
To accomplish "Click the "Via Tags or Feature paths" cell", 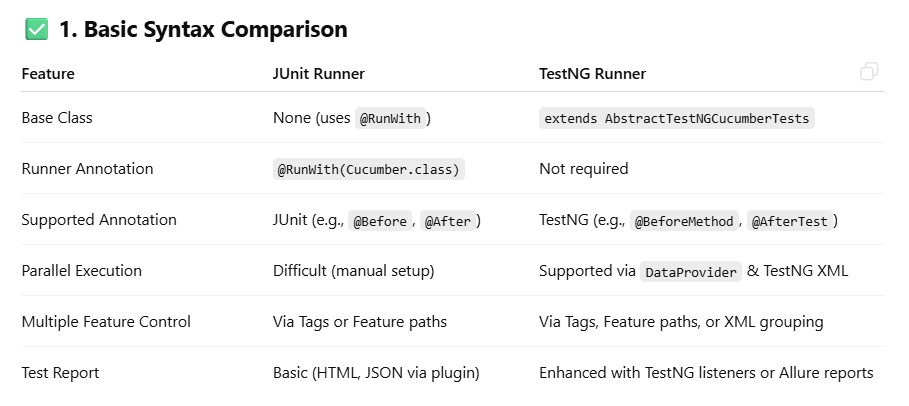I will pos(359,322).
